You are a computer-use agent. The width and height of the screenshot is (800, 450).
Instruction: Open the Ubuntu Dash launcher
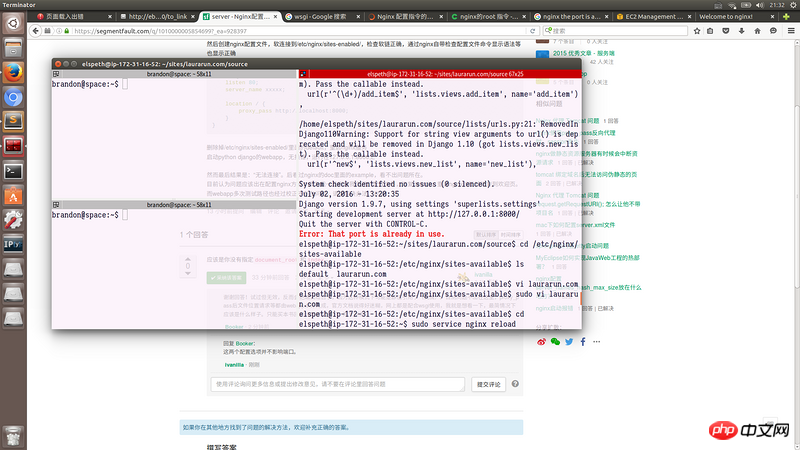pos(13,23)
